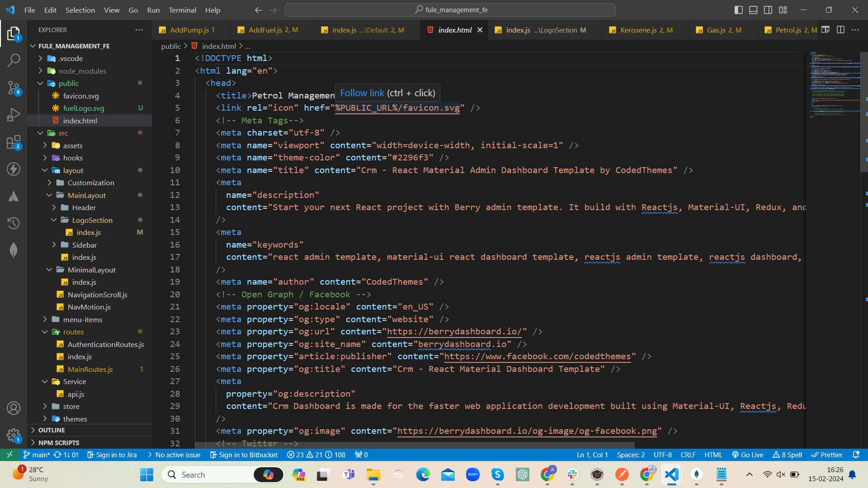This screenshot has width=868, height=488.
Task: Click Go Live in status bar
Action: [748, 455]
